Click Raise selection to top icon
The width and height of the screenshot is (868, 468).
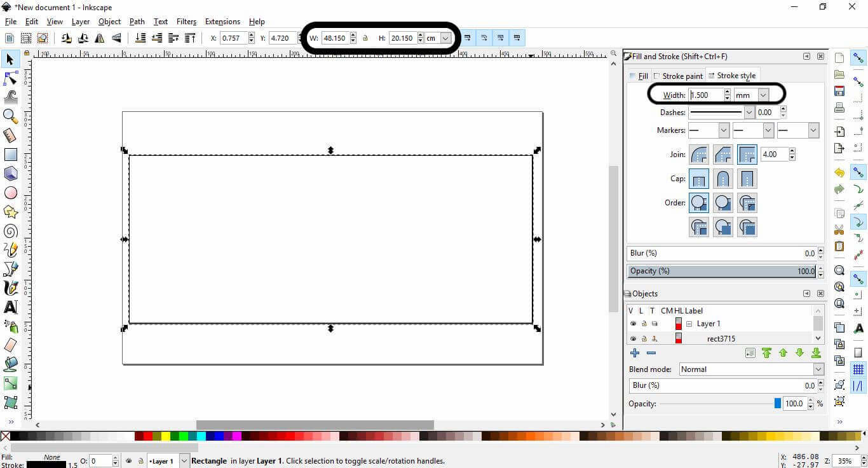(190, 38)
